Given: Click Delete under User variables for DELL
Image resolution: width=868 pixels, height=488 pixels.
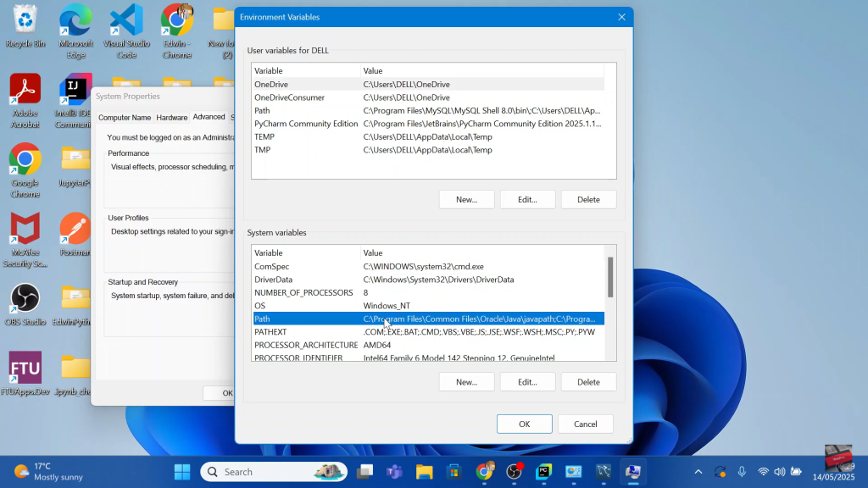Looking at the screenshot, I should [x=588, y=200].
